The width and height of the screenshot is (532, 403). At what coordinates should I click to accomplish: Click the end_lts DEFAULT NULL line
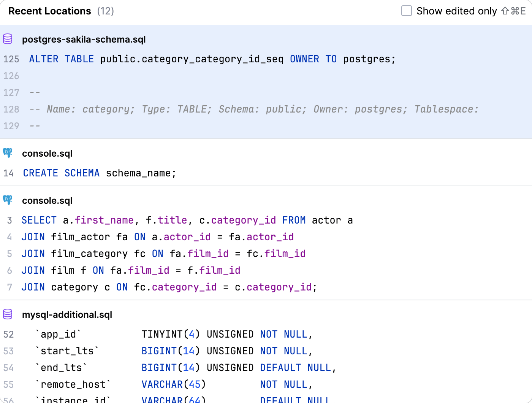pyautogui.click(x=185, y=368)
